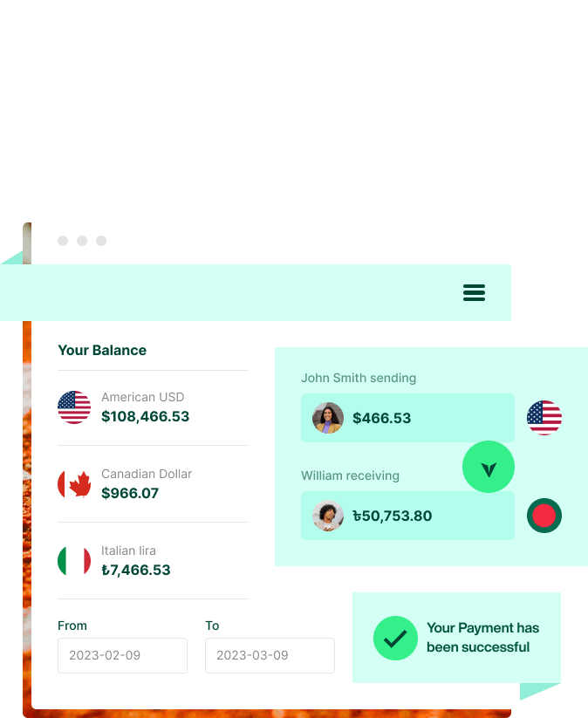The image size is (588, 718).
Task: Click the green down-arrow transfer icon
Action: coord(489,468)
